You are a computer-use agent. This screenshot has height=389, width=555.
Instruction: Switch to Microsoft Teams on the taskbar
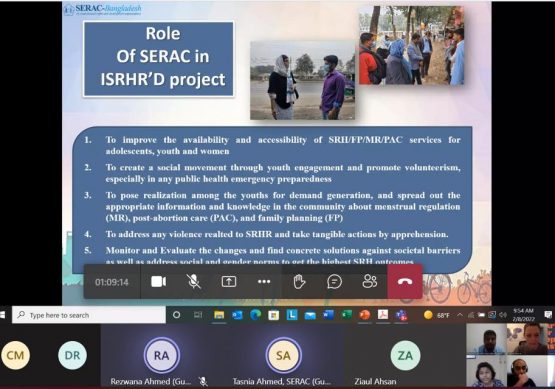tap(401, 315)
